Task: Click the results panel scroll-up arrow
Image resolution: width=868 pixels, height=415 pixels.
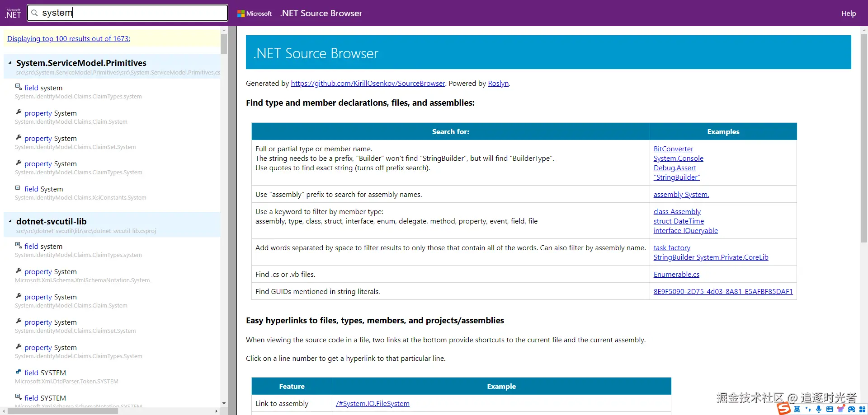Action: [x=224, y=30]
